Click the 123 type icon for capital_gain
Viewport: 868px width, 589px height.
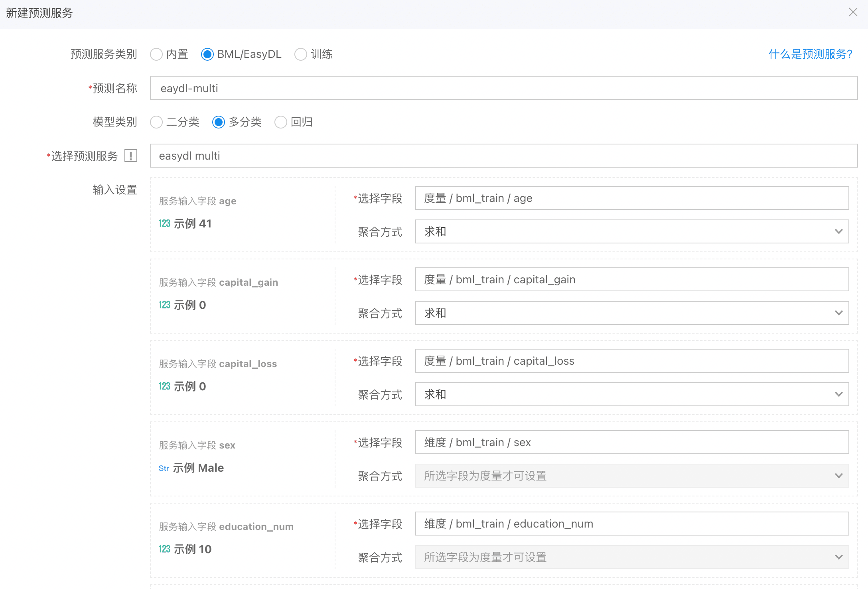click(x=164, y=305)
